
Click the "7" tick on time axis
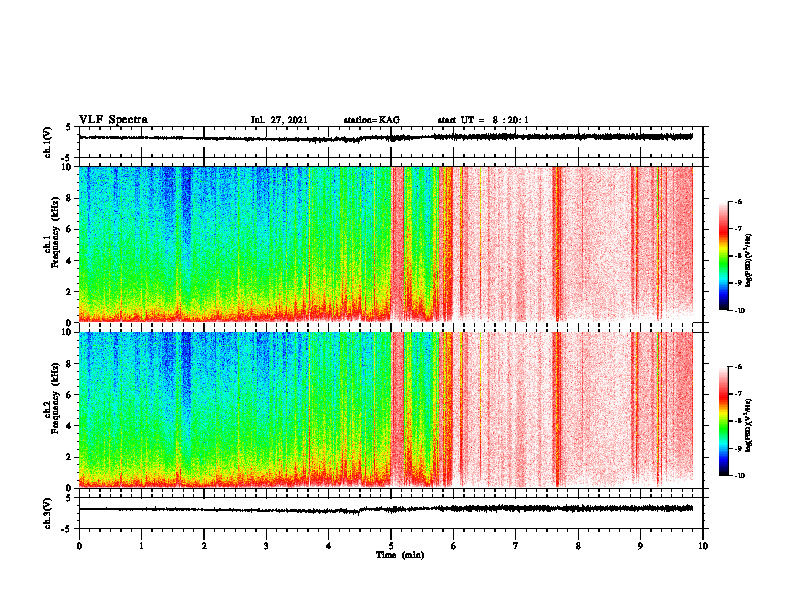[x=516, y=546]
